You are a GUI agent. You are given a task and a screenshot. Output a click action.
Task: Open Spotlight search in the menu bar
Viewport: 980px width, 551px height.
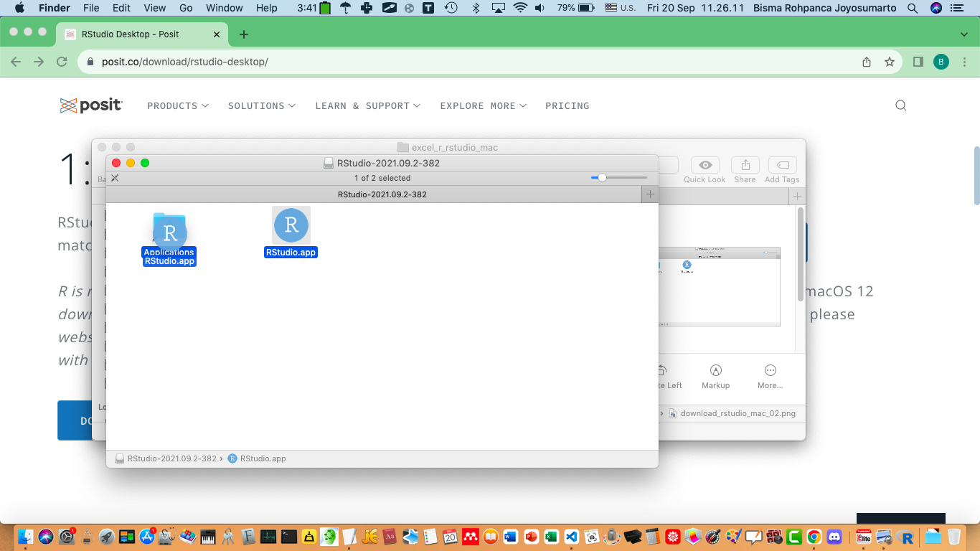913,8
